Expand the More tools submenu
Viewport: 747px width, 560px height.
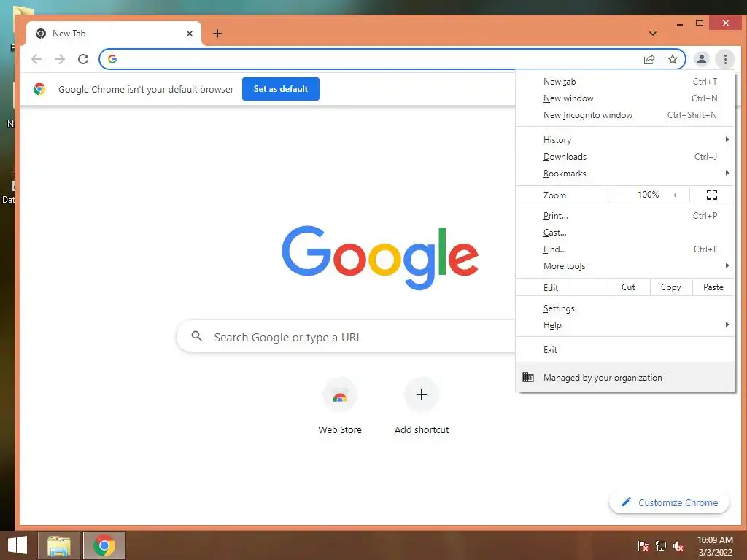625,265
